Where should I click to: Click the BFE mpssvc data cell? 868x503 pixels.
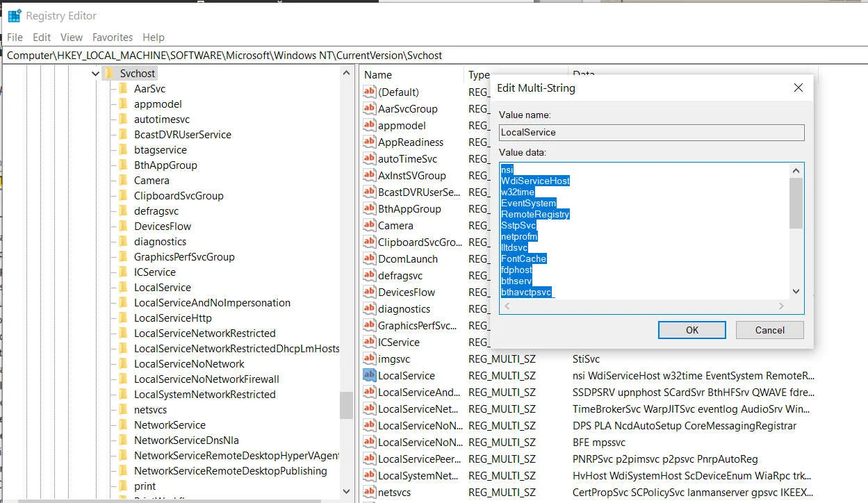(x=599, y=443)
